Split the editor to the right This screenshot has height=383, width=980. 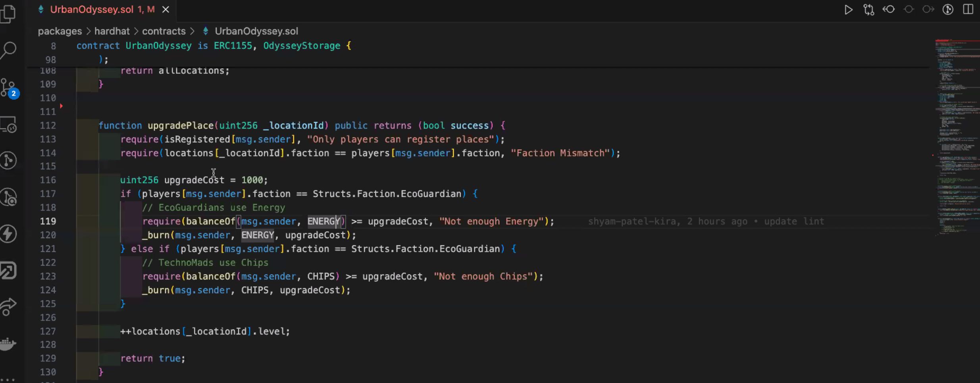click(x=968, y=9)
